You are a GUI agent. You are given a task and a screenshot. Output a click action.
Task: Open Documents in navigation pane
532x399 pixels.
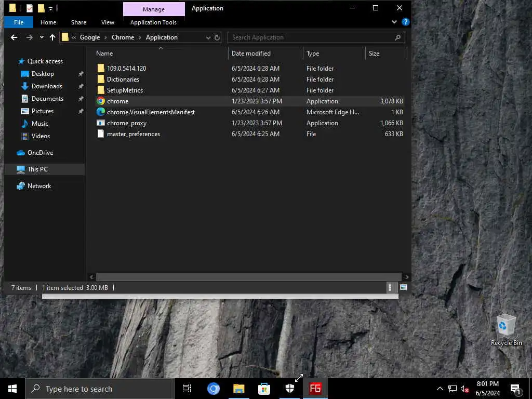tap(47, 98)
